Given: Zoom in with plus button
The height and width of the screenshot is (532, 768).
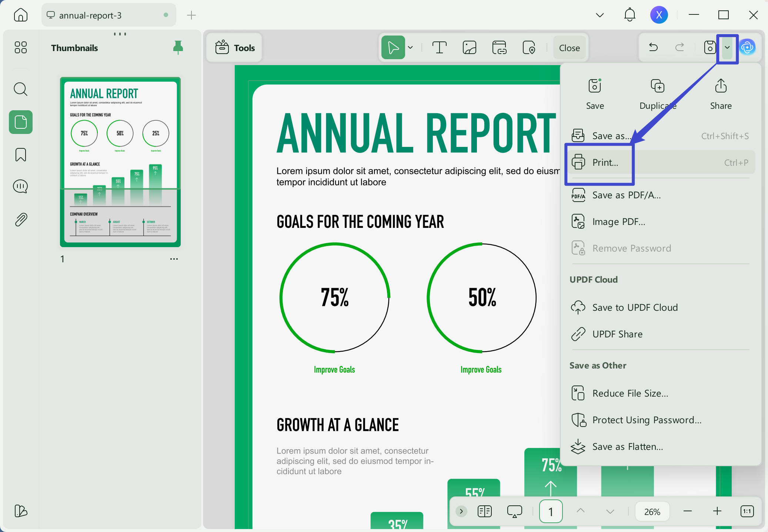Looking at the screenshot, I should point(717,511).
